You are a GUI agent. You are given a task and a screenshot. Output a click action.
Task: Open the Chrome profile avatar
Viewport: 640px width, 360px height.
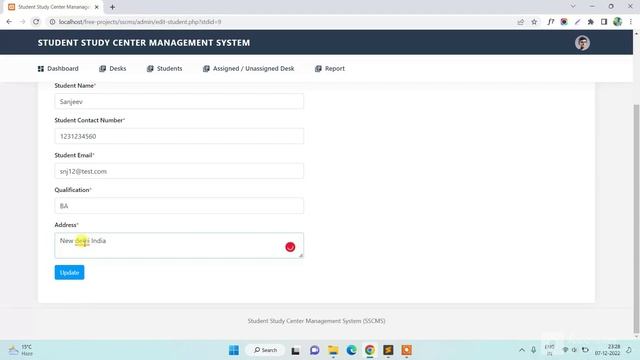pos(617,22)
